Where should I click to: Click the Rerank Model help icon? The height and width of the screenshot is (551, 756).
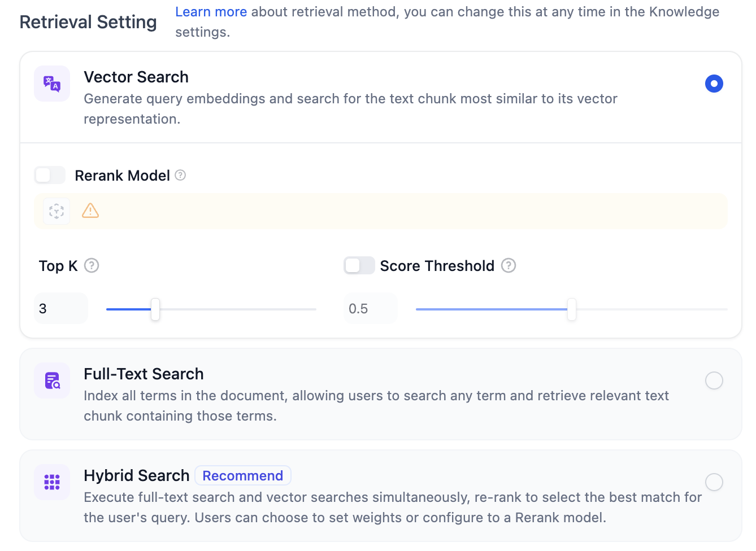click(180, 175)
